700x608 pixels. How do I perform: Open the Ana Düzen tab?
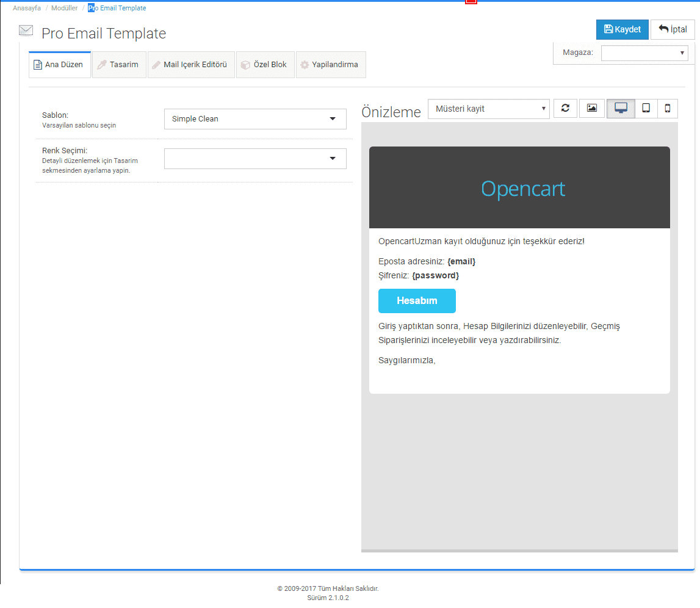(x=59, y=65)
